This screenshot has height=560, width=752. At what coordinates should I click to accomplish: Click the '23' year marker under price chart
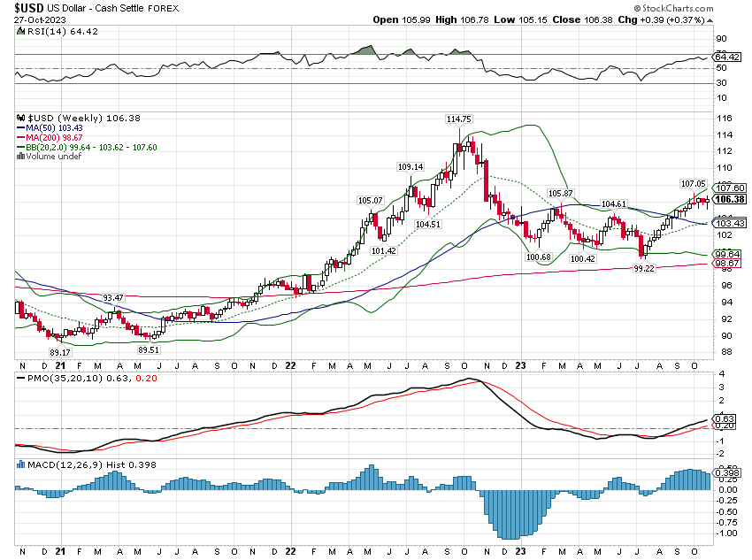click(520, 365)
